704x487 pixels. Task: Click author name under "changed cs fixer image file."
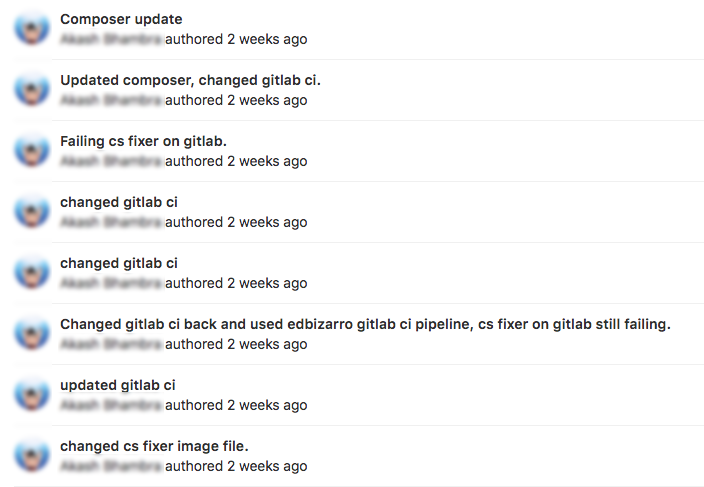click(111, 467)
